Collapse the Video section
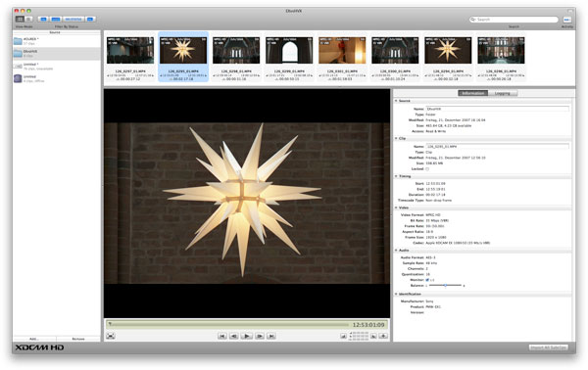This screenshot has height=370, width=588. [396, 208]
